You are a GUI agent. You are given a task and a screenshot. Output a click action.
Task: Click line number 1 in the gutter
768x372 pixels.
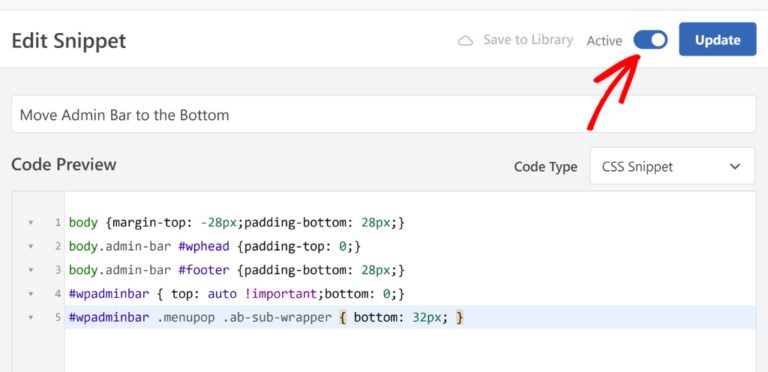tap(58, 223)
